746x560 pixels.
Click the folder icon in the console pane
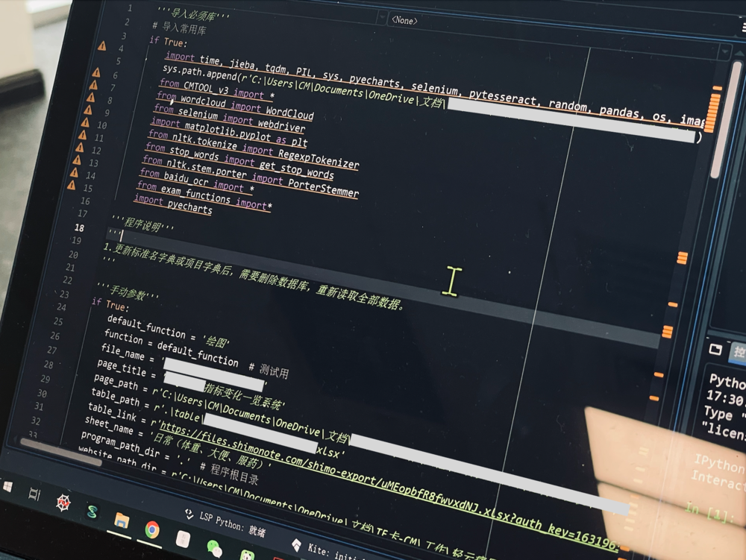715,350
